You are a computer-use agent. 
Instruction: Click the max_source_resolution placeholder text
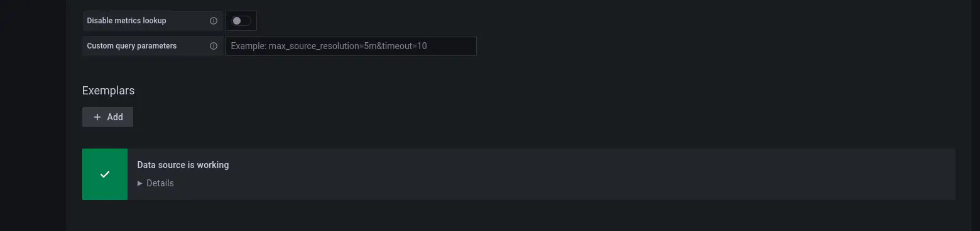tap(329, 46)
